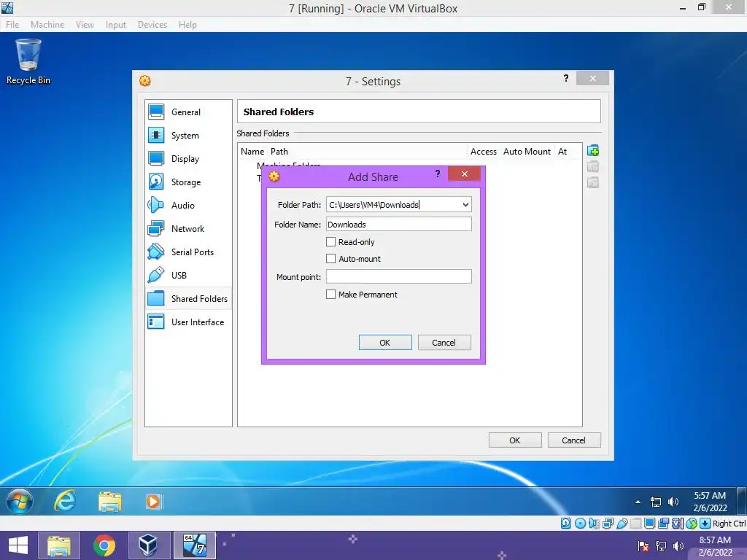Viewport: 747px width, 560px height.
Task: Click the hard disk activity status icon
Action: (x=565, y=524)
